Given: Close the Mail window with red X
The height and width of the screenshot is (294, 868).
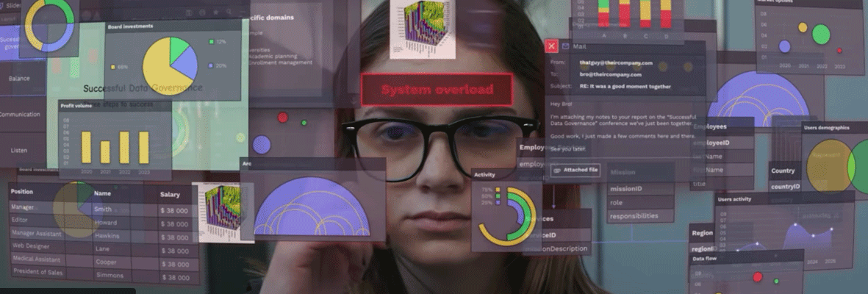Looking at the screenshot, I should point(550,46).
